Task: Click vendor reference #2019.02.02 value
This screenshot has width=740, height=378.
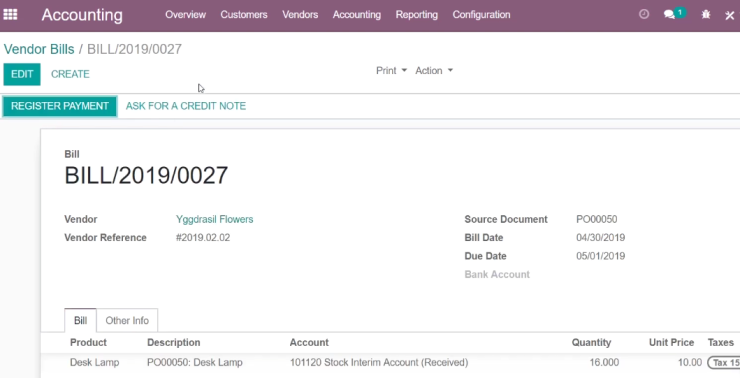Action: pos(203,238)
